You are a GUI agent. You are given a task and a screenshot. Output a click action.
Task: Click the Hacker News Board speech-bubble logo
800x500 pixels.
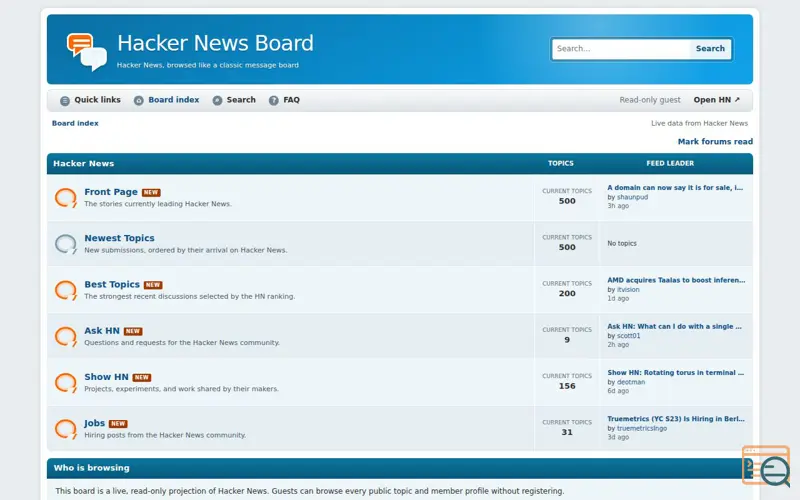click(87, 52)
